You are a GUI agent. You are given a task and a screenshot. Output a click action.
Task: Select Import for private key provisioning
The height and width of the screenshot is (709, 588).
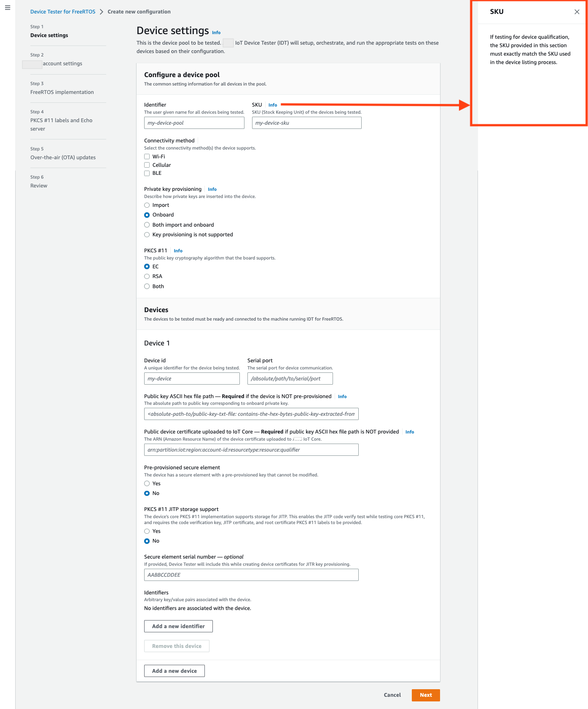(147, 205)
